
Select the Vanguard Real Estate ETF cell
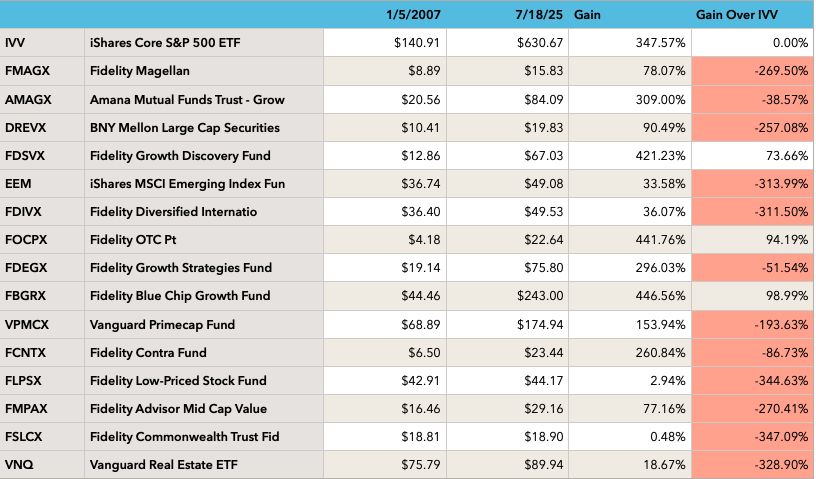158,464
